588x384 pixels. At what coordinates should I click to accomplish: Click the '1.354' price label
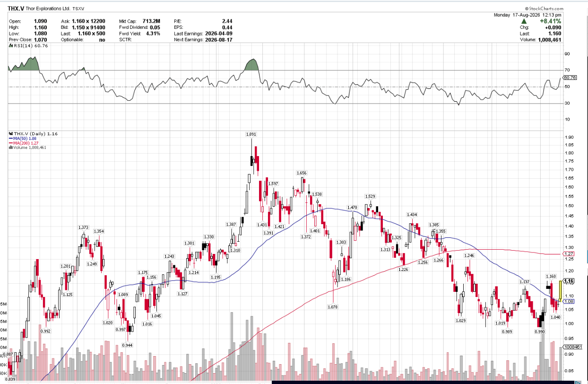point(99,231)
